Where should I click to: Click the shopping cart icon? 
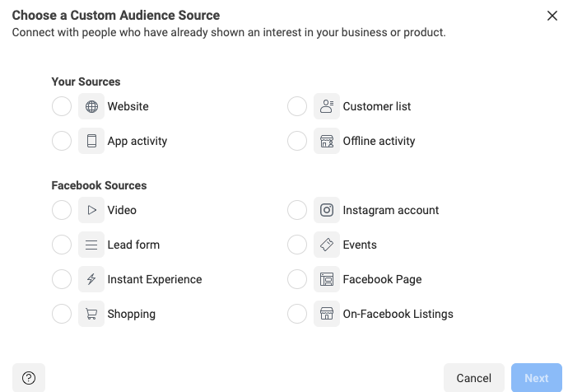[91, 314]
